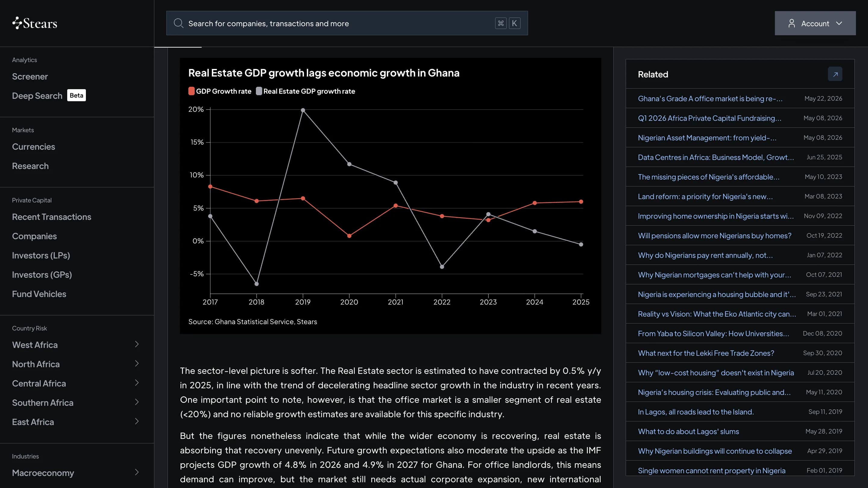Expand East Africa country risk
The height and width of the screenshot is (488, 868).
(x=137, y=421)
